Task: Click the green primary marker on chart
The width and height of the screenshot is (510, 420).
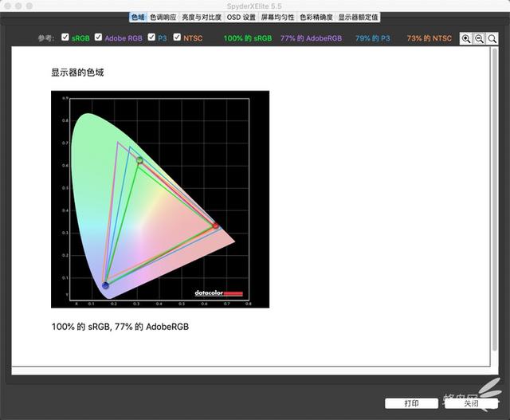Action: pyautogui.click(x=139, y=160)
